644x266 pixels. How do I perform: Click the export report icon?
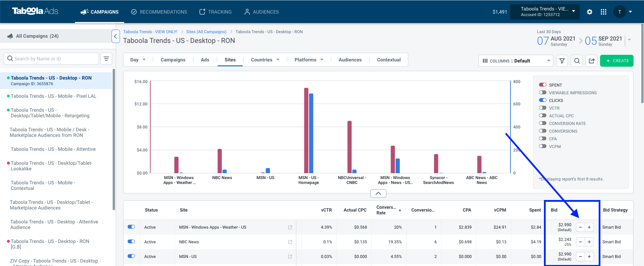(592, 61)
